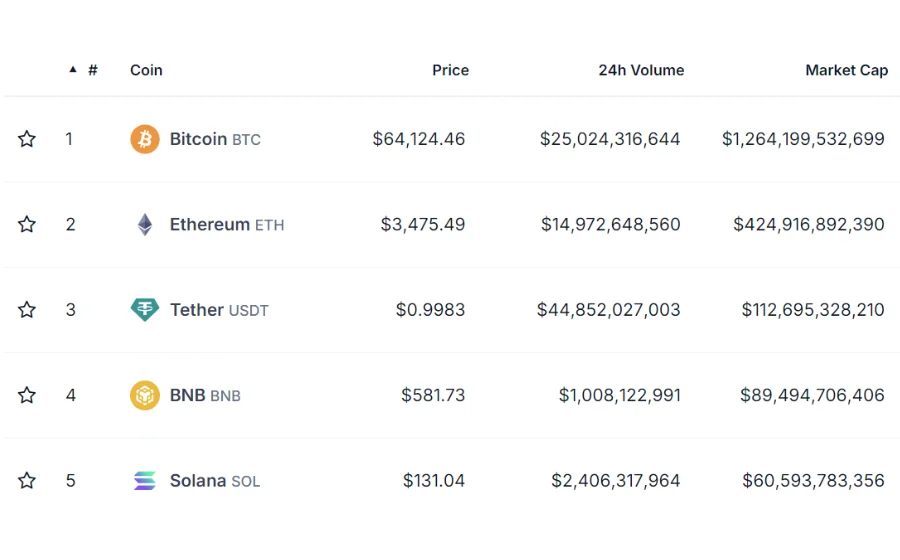This screenshot has height=560, width=900.
Task: Click the Tether green logo icon
Action: [x=145, y=310]
